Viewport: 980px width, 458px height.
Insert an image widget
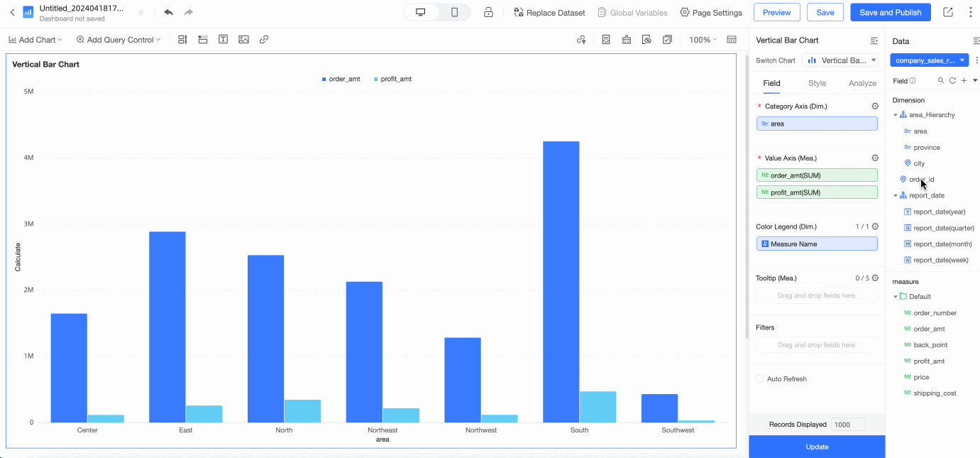point(243,40)
